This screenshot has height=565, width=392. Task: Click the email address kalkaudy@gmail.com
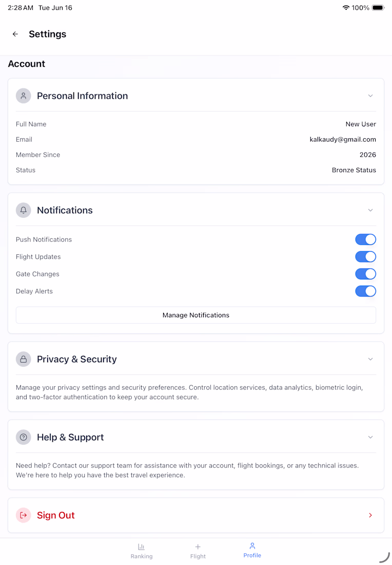(x=343, y=139)
